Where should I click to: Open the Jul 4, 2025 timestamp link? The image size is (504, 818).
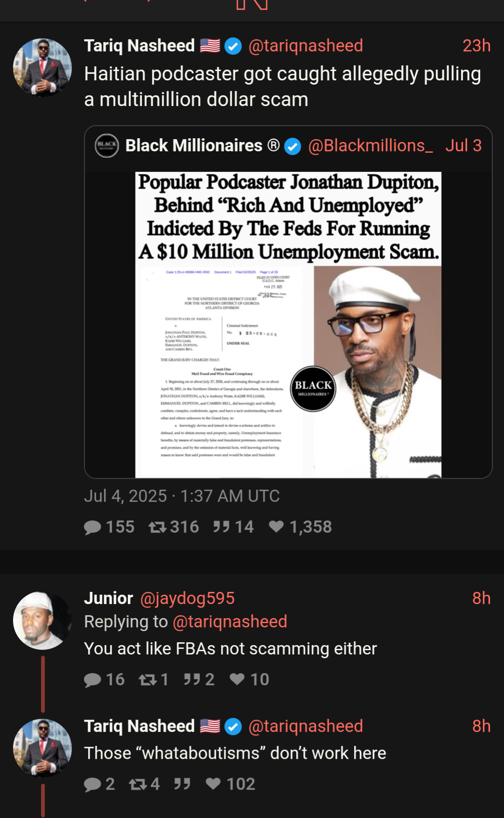point(182,496)
